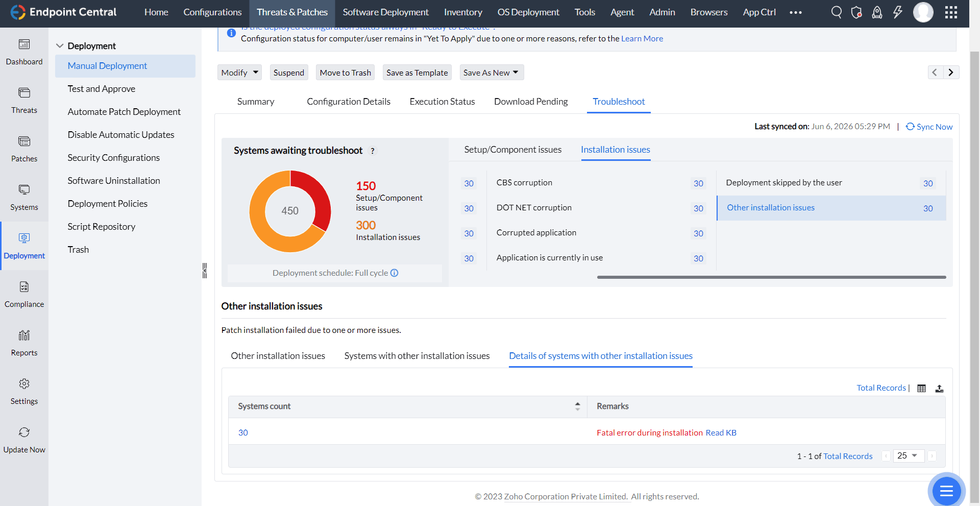
Task: Click the horizontal scrollbar under issues list
Action: pyautogui.click(x=771, y=277)
